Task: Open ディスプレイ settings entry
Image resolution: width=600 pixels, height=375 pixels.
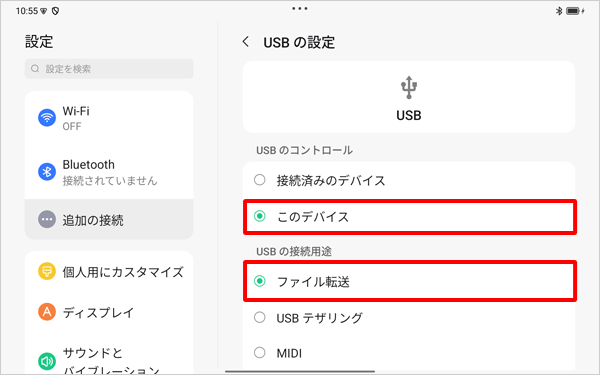Action: pos(109,312)
